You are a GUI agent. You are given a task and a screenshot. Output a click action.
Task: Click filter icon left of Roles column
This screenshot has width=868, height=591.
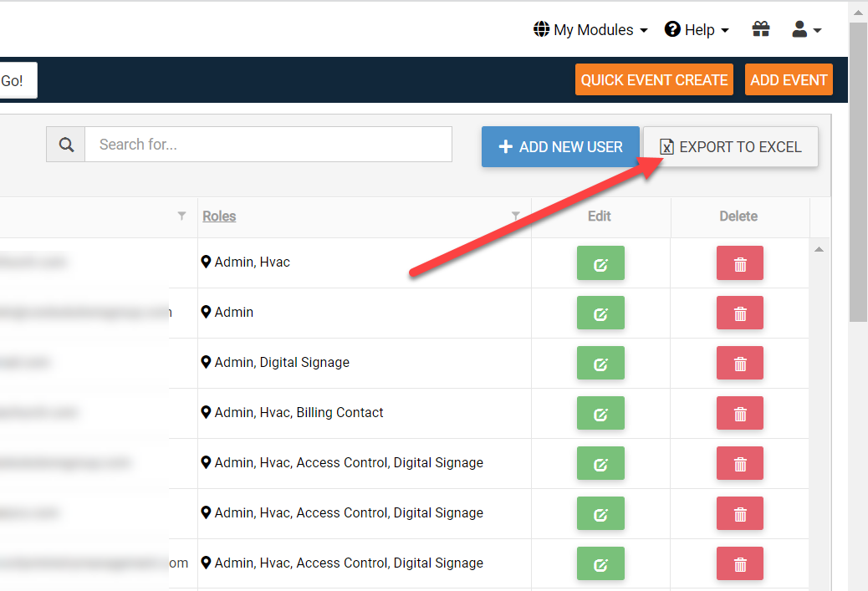[x=182, y=216]
